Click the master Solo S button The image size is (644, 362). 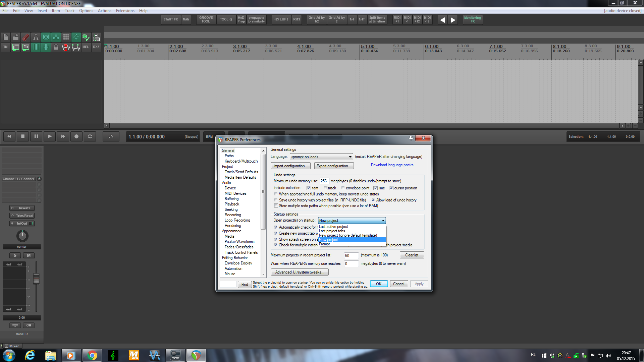[x=15, y=255]
